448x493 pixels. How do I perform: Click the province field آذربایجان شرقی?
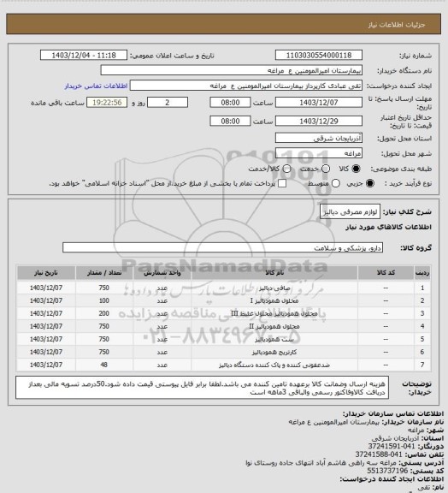click(x=319, y=138)
